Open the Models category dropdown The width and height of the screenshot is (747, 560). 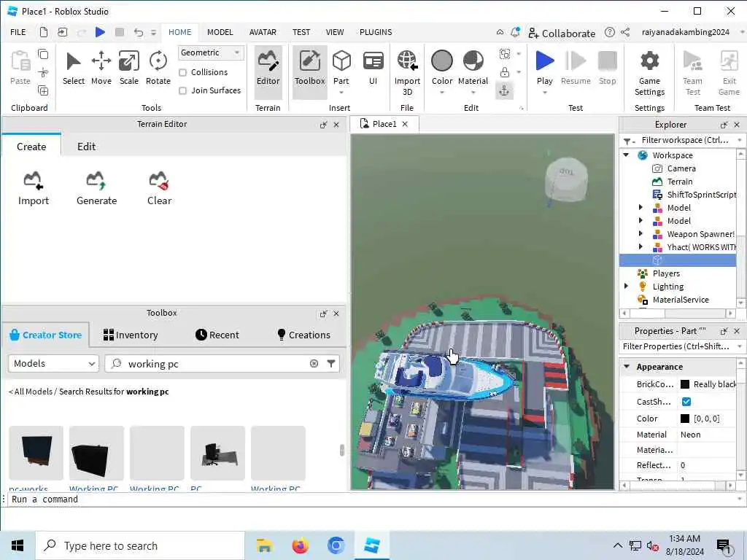[53, 363]
